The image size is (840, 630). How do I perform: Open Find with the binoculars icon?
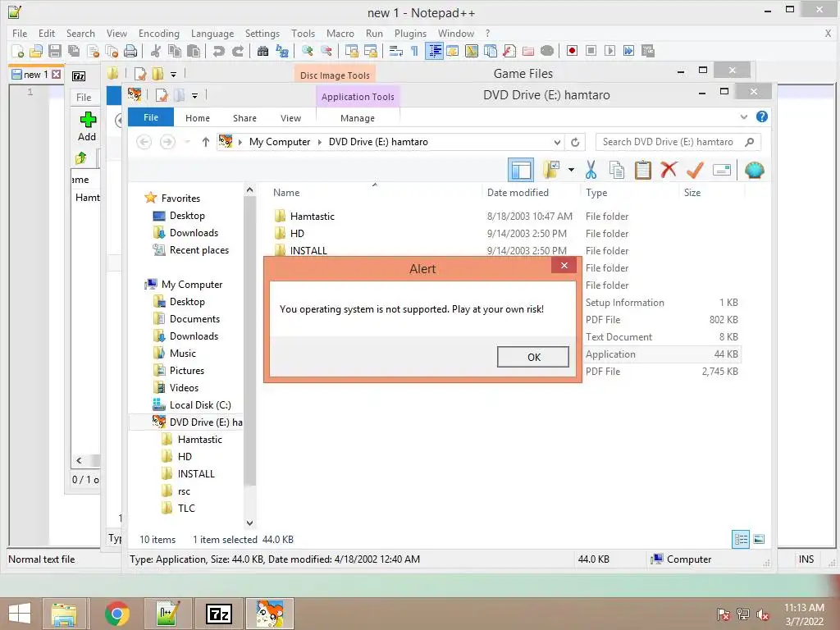point(262,51)
